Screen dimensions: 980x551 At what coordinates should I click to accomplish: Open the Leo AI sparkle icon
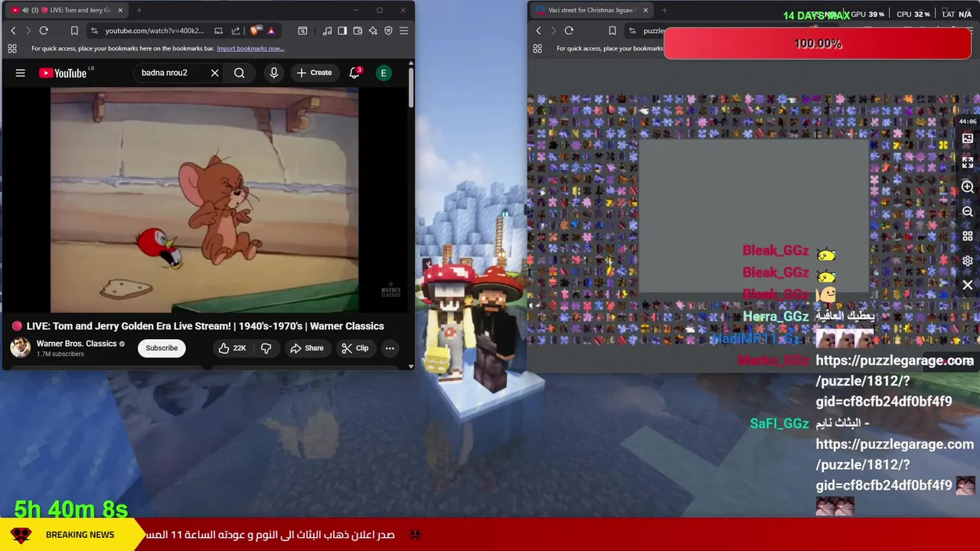tap(373, 31)
